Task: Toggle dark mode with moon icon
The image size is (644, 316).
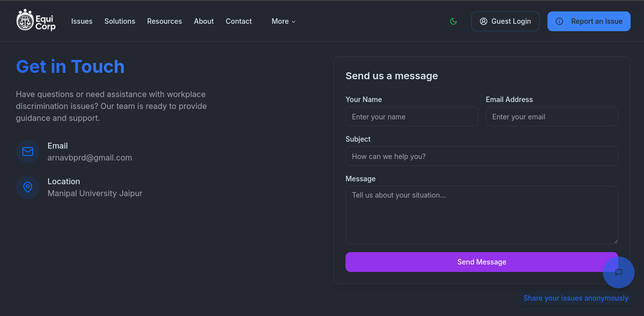Action: coord(453,21)
